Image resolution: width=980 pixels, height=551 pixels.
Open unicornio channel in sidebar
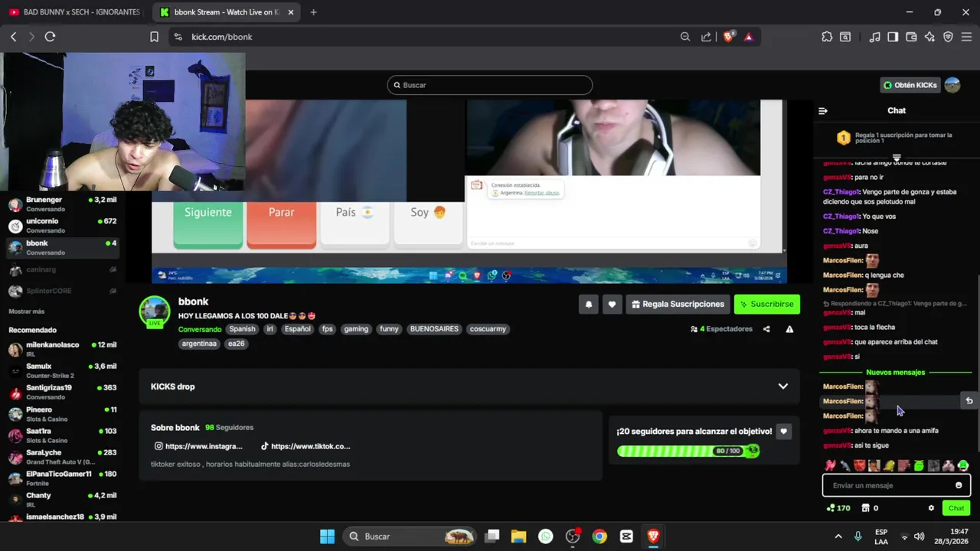pos(61,226)
